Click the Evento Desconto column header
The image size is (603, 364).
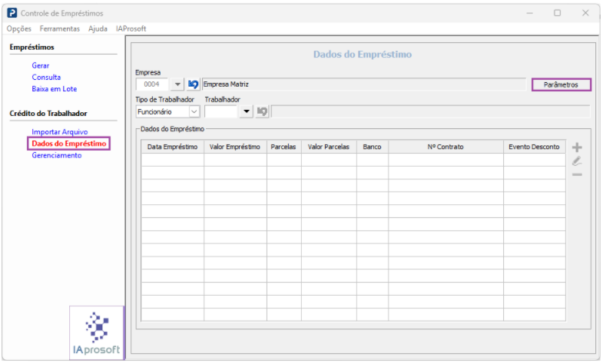534,147
